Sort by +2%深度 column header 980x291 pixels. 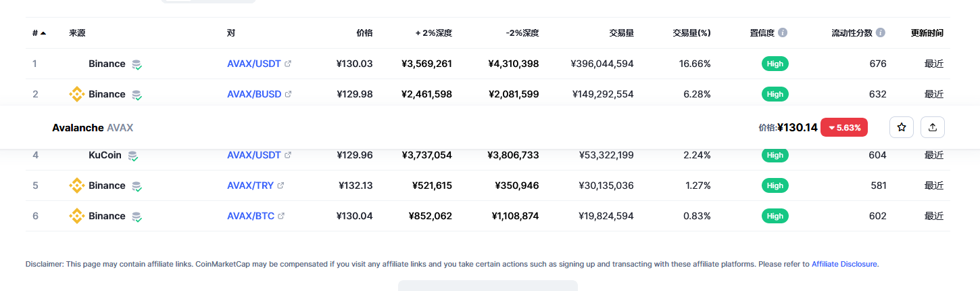pos(433,32)
